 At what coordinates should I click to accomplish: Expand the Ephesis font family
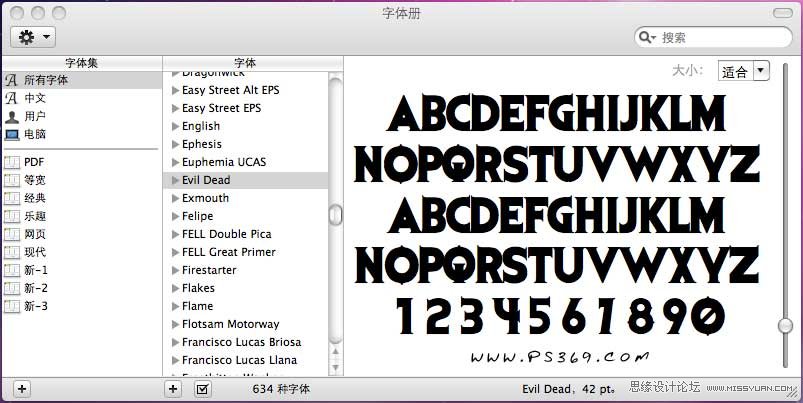pyautogui.click(x=175, y=144)
